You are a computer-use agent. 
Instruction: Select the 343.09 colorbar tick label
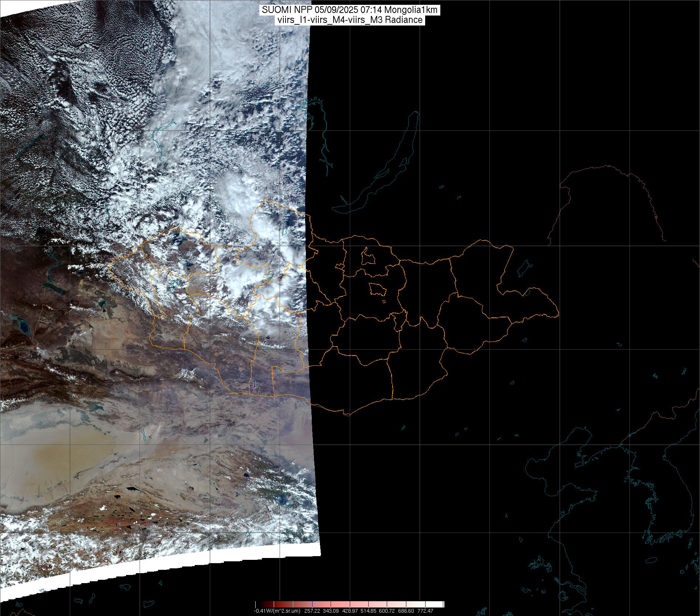point(330,611)
